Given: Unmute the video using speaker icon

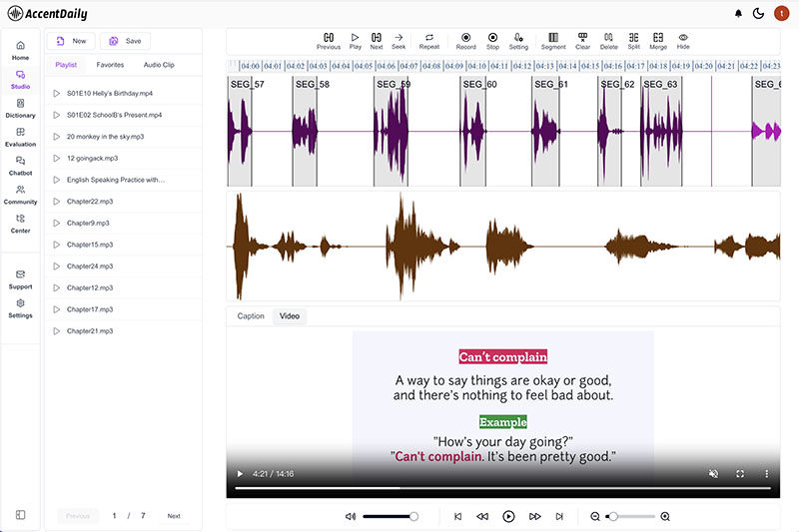Looking at the screenshot, I should (x=712, y=473).
